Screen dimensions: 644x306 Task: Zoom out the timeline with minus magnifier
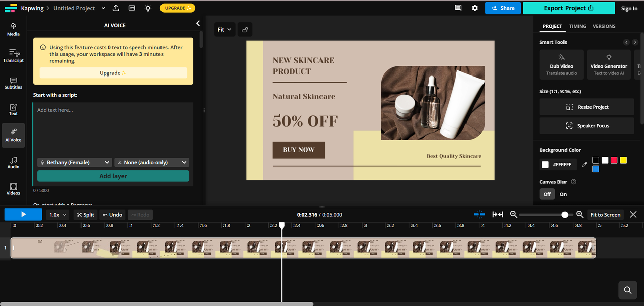(513, 214)
